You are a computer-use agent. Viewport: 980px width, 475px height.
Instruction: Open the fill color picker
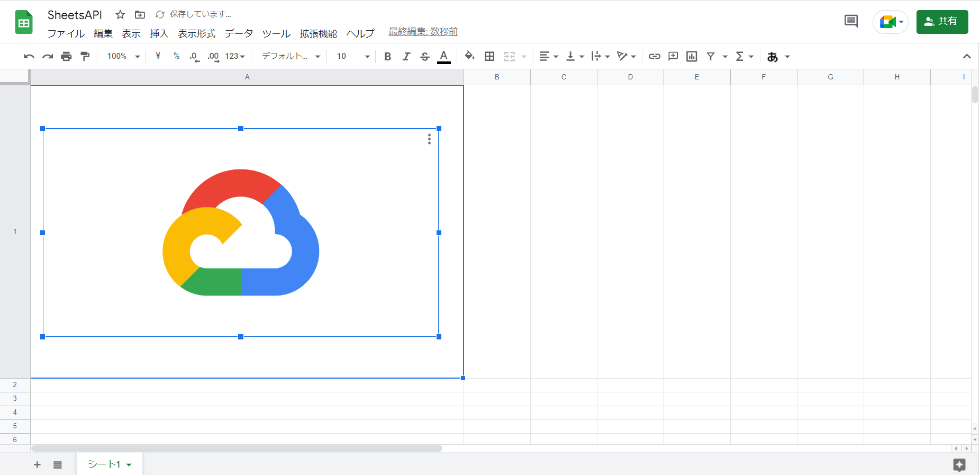(469, 56)
